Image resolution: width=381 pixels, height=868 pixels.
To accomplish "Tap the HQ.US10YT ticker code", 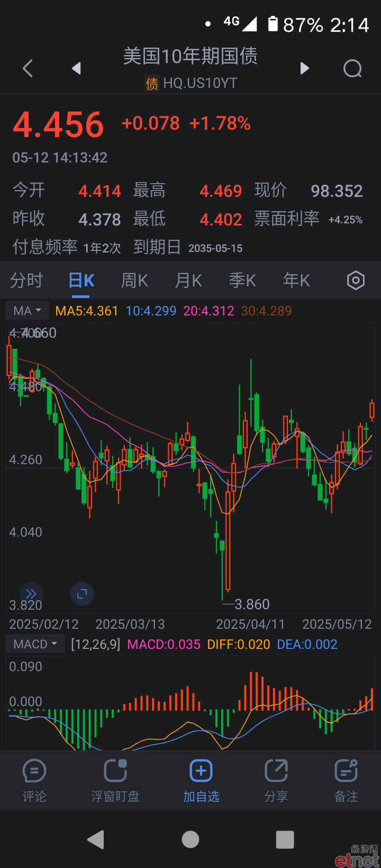I will point(200,84).
